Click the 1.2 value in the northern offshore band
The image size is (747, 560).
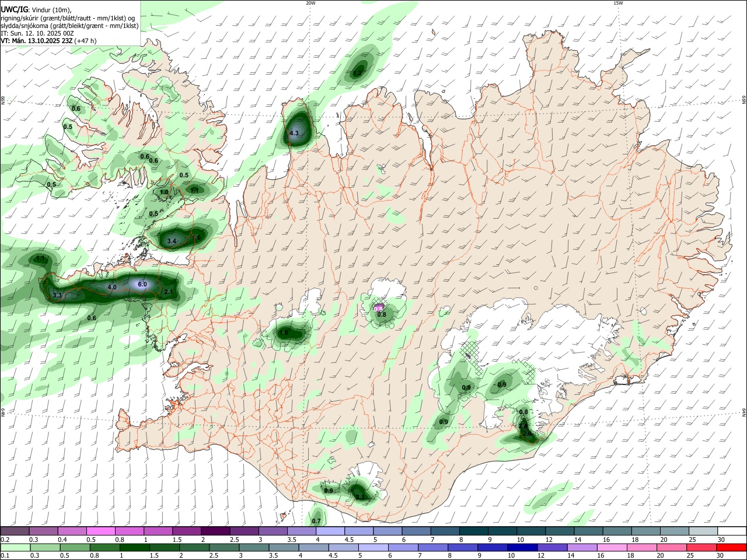[357, 73]
